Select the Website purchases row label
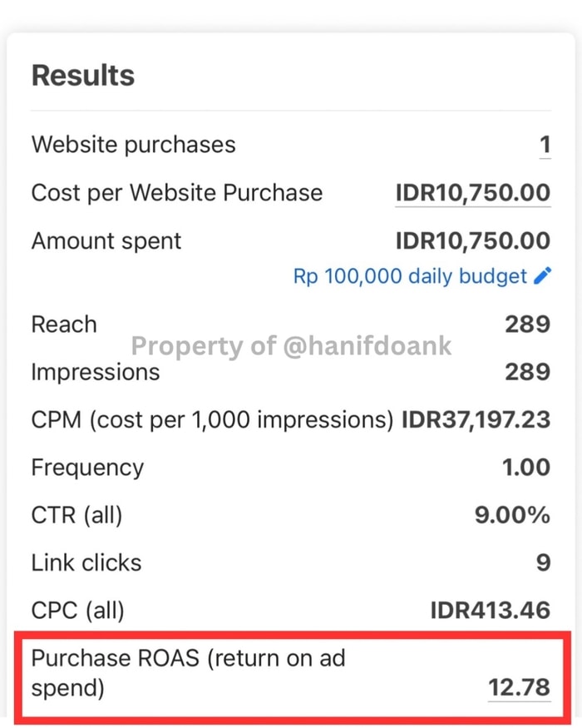The height and width of the screenshot is (728, 582). coord(134,145)
